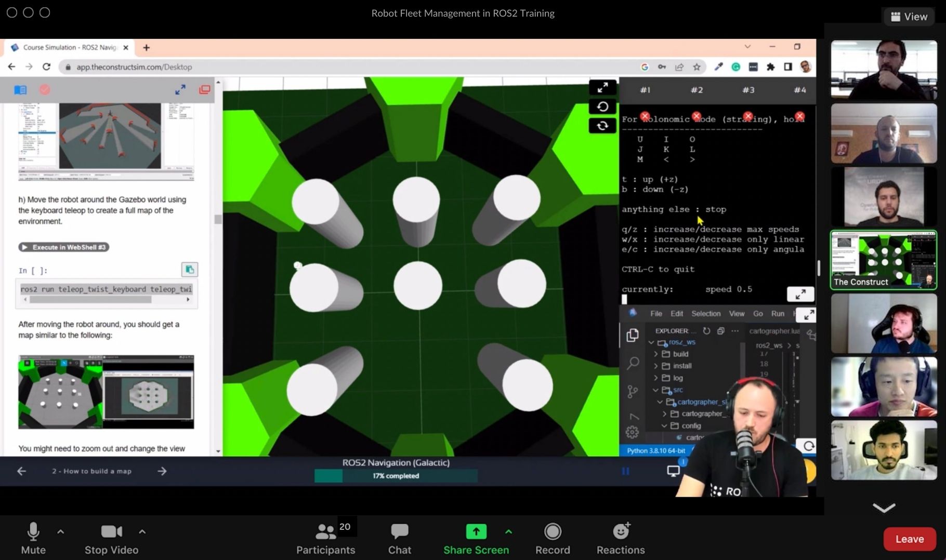Click the red checkmark icon in notebook toolbar
The image size is (946, 560).
pyautogui.click(x=45, y=90)
